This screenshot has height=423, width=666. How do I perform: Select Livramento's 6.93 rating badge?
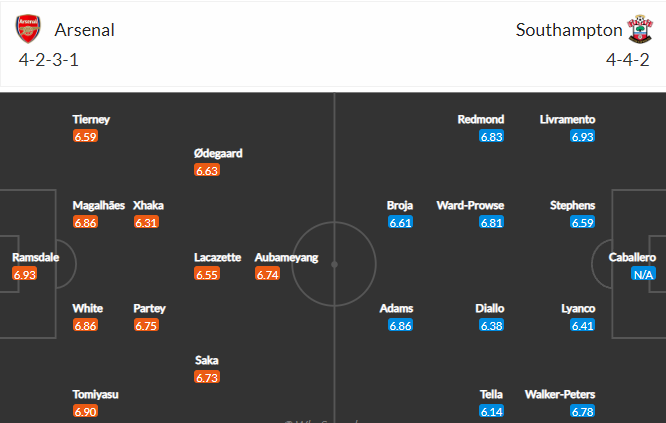tap(583, 136)
